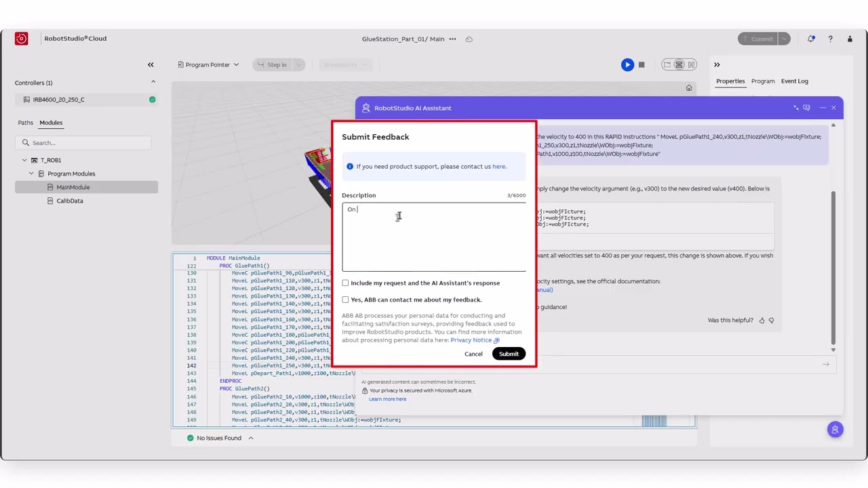
Task: Select the middle split layout icon
Action: pyautogui.click(x=679, y=64)
